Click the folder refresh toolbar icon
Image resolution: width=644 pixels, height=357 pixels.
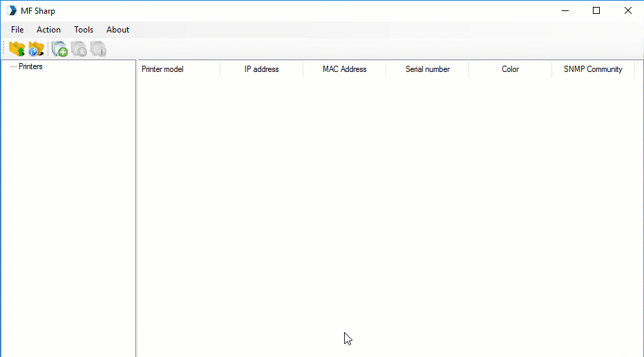click(36, 49)
